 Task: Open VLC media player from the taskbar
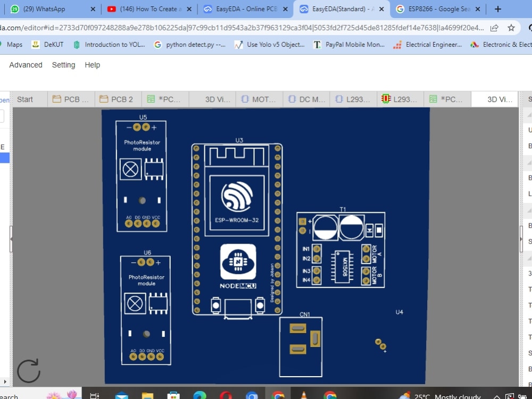coord(304,396)
